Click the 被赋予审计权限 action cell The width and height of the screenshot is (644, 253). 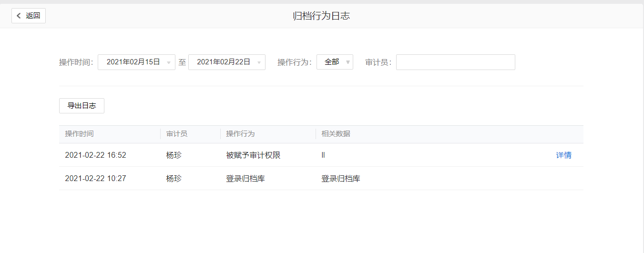(x=253, y=155)
